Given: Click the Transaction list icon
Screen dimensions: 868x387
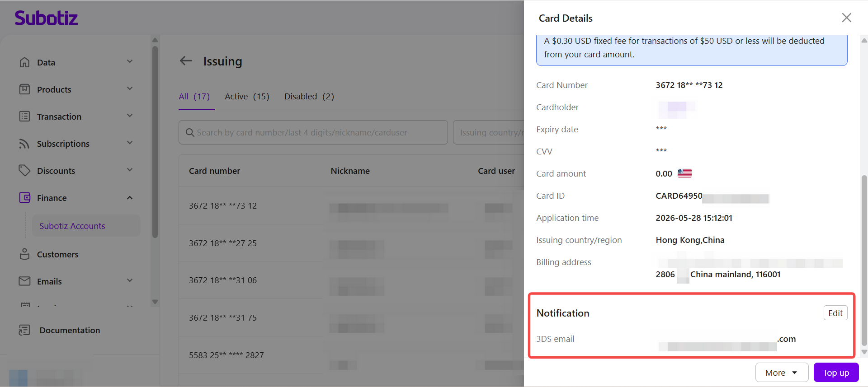Looking at the screenshot, I should (x=24, y=117).
